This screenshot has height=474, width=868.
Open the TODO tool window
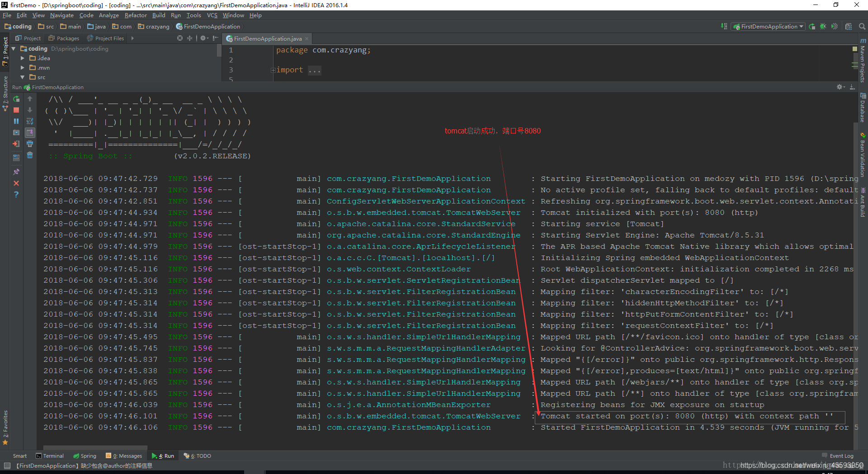pos(198,456)
